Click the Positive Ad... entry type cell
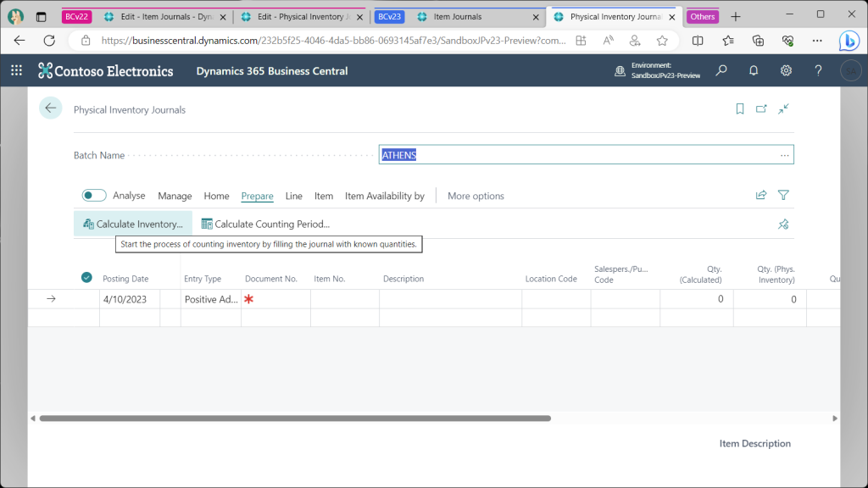 click(211, 299)
